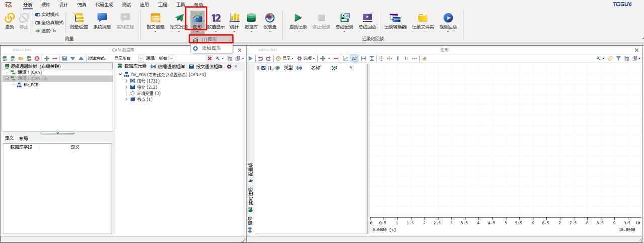
Task: Enable 实时模式 real-time mode toggle
Action: pos(38,15)
